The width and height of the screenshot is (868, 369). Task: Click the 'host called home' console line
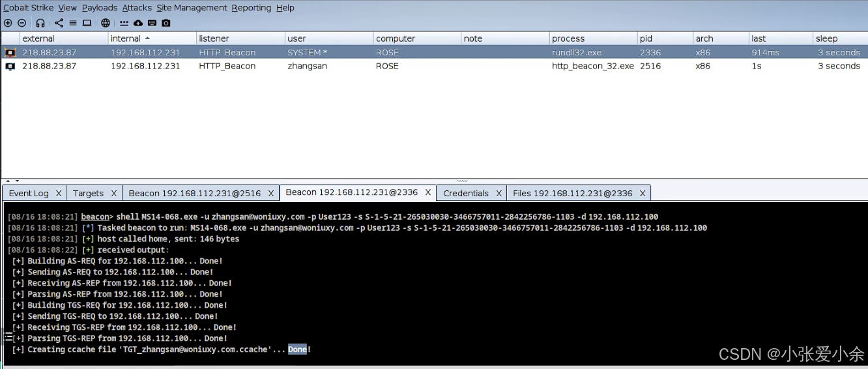coord(123,239)
